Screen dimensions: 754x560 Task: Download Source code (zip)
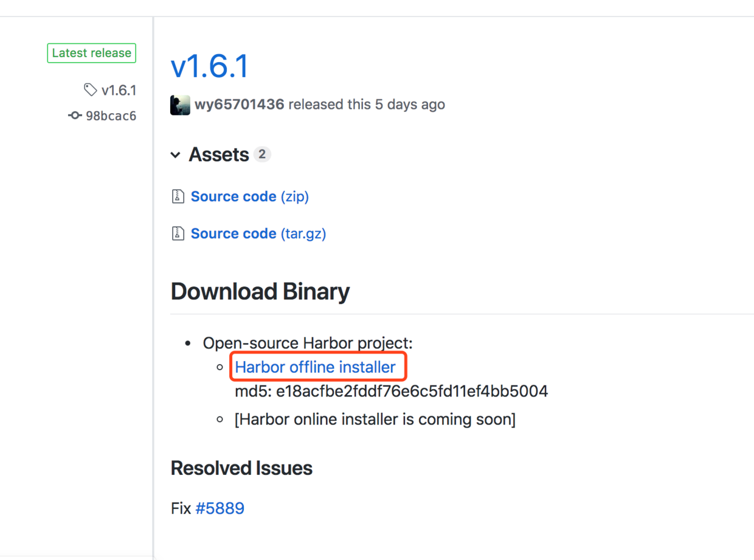tap(250, 196)
